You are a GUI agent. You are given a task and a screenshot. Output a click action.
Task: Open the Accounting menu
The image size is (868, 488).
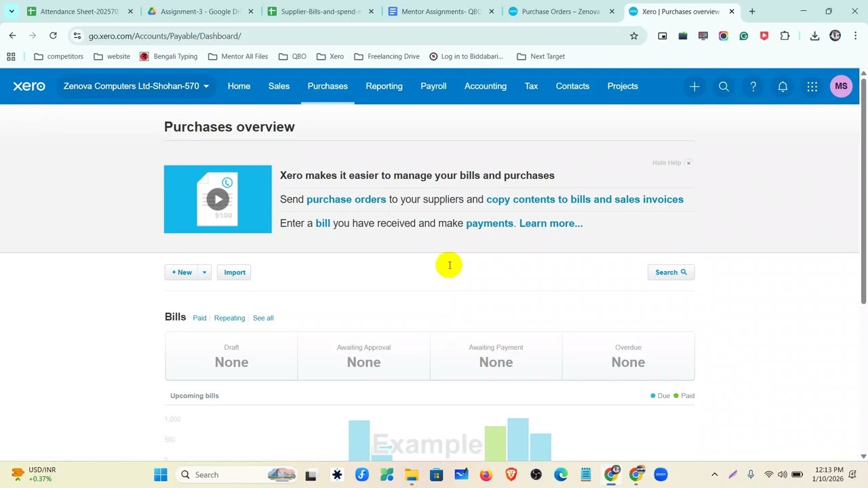pyautogui.click(x=486, y=86)
